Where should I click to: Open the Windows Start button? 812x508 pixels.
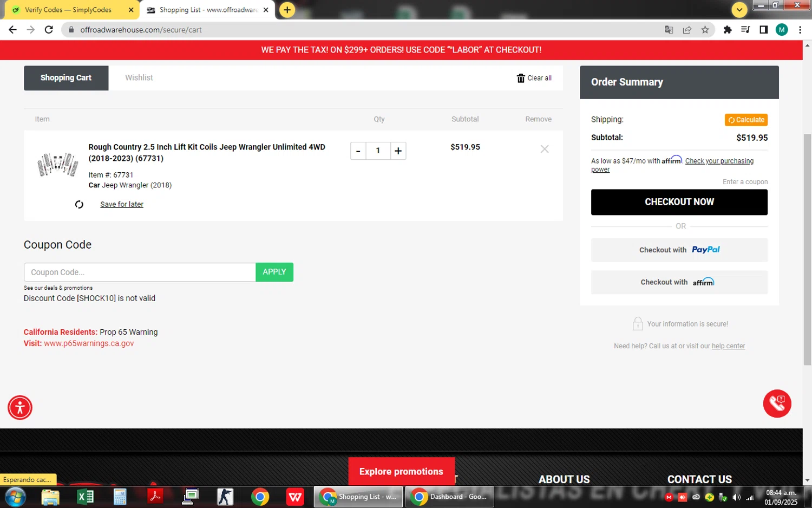(x=15, y=497)
